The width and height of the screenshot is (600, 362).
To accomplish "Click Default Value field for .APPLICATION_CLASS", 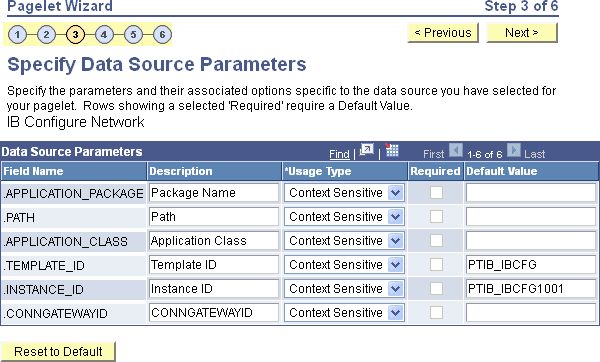I will coord(531,241).
